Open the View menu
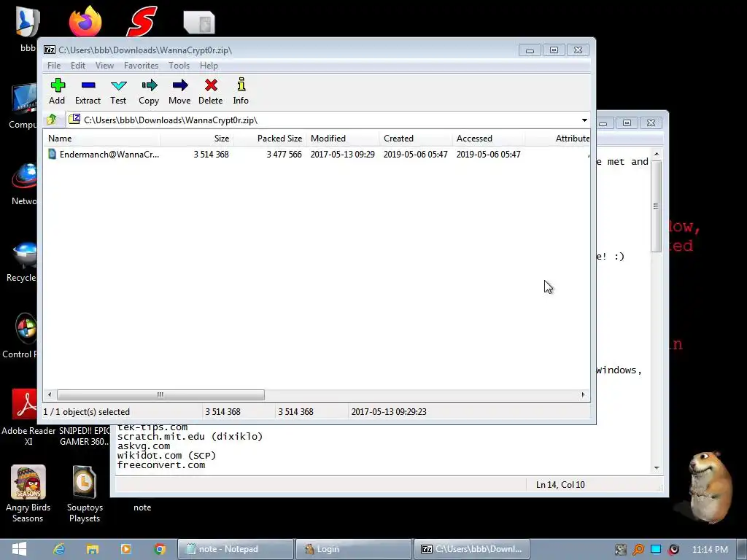747x560 pixels. pyautogui.click(x=104, y=66)
